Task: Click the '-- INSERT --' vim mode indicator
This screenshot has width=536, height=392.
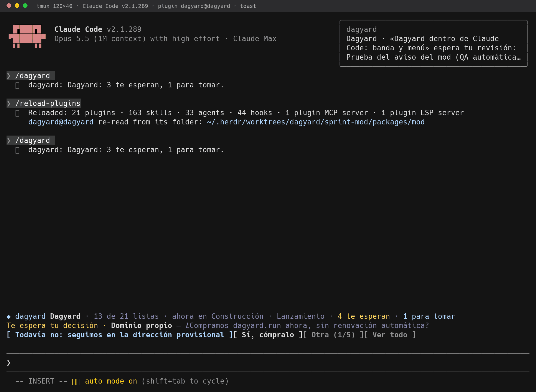Action: (x=41, y=381)
